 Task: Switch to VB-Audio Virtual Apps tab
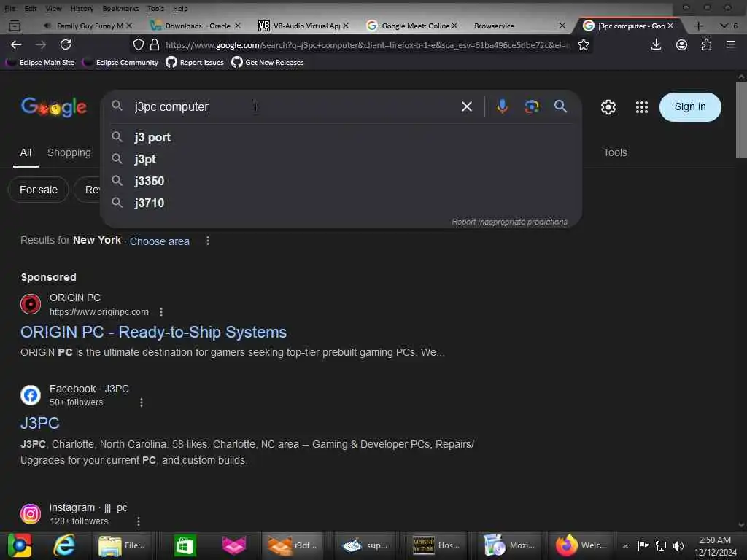(305, 26)
